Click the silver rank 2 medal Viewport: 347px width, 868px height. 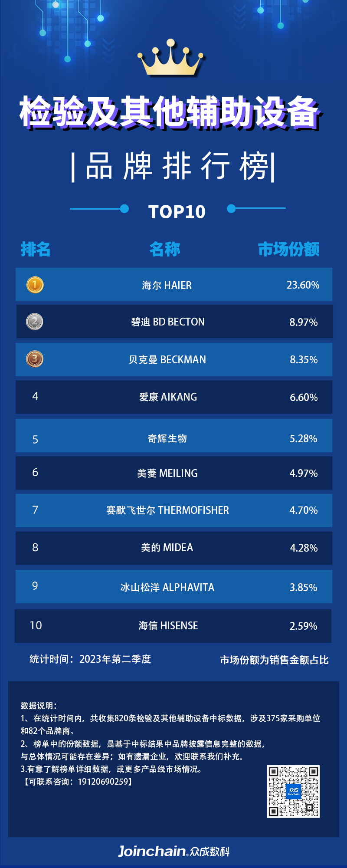tap(35, 322)
